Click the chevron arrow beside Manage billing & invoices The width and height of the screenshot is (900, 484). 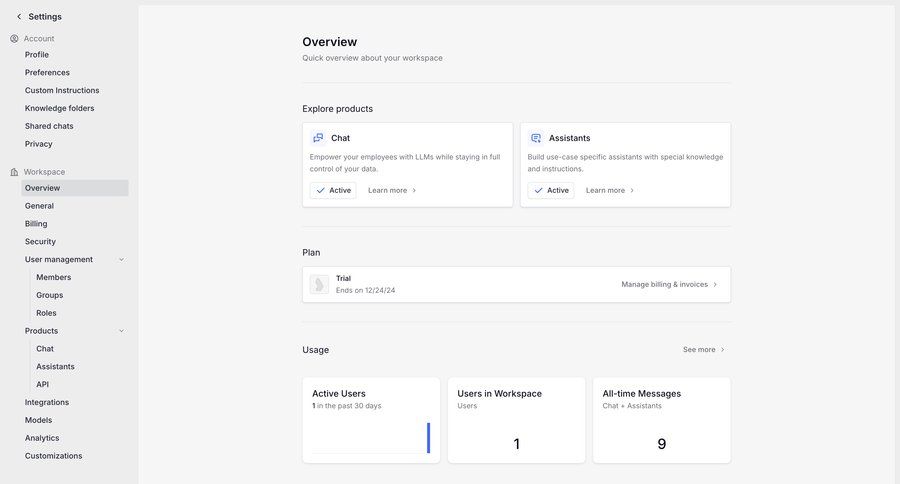715,284
